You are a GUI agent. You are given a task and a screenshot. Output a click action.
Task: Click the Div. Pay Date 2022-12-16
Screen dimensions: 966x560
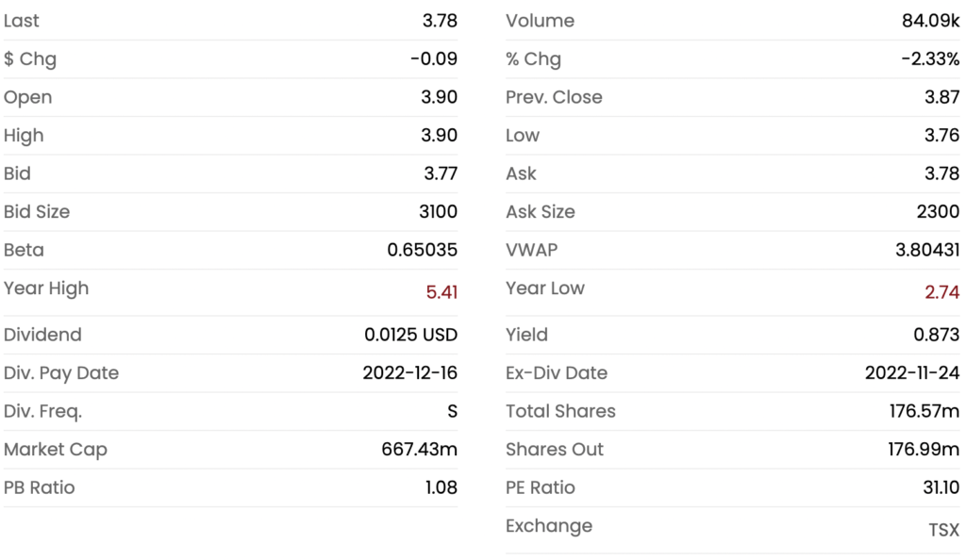[x=409, y=373]
